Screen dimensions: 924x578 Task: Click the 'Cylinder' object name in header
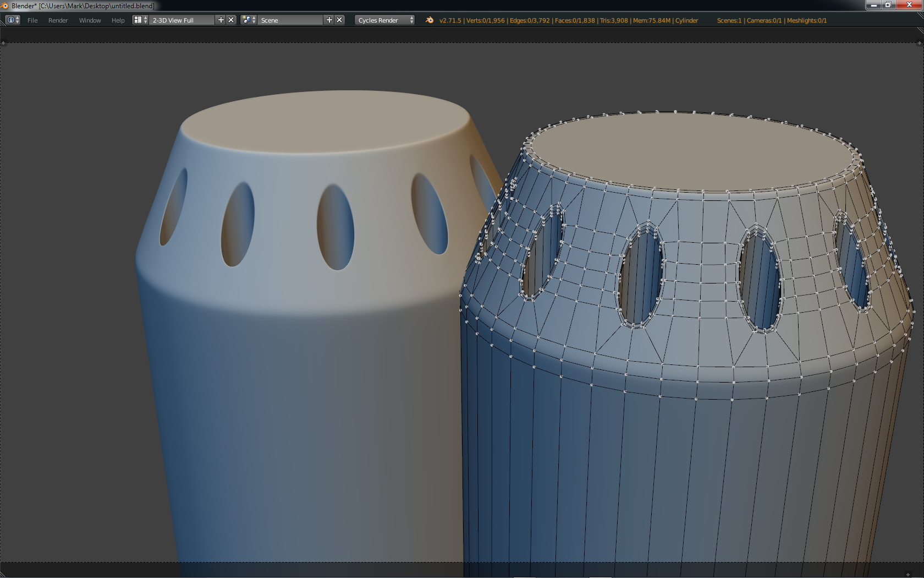[x=686, y=20]
